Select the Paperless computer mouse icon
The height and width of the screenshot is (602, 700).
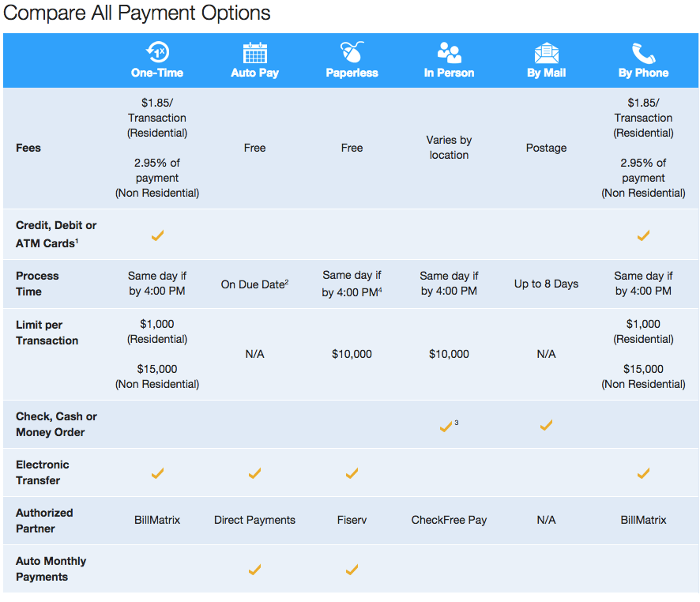click(x=352, y=49)
